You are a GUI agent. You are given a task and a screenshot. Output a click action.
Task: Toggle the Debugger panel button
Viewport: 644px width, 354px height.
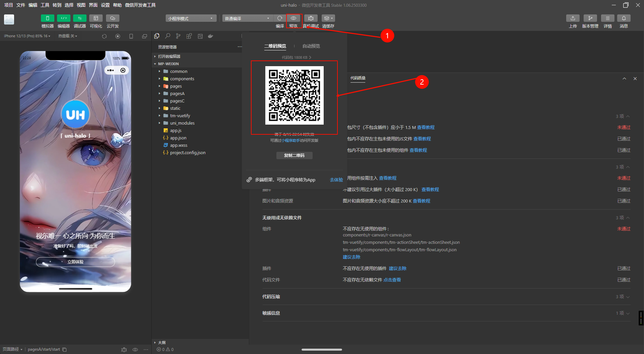(79, 18)
